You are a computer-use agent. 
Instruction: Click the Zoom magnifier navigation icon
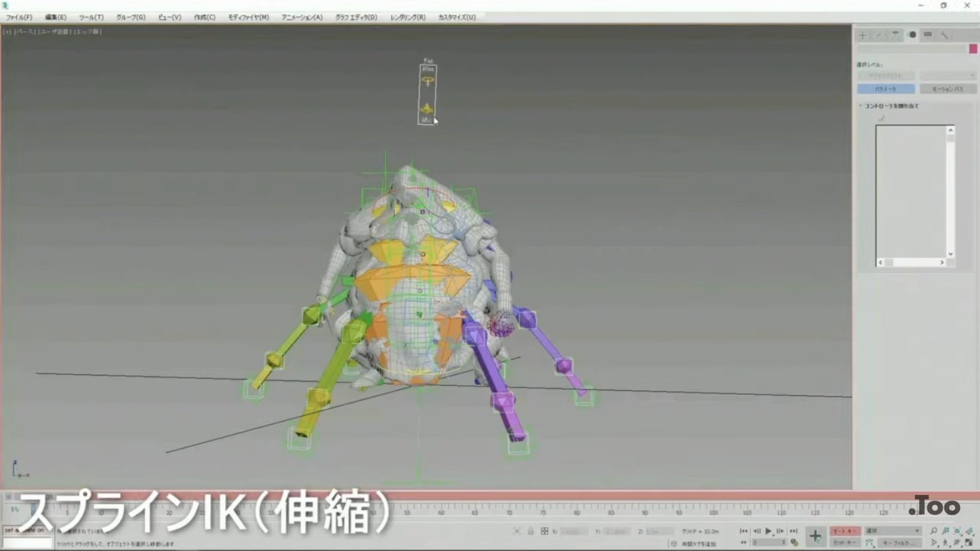click(x=933, y=531)
